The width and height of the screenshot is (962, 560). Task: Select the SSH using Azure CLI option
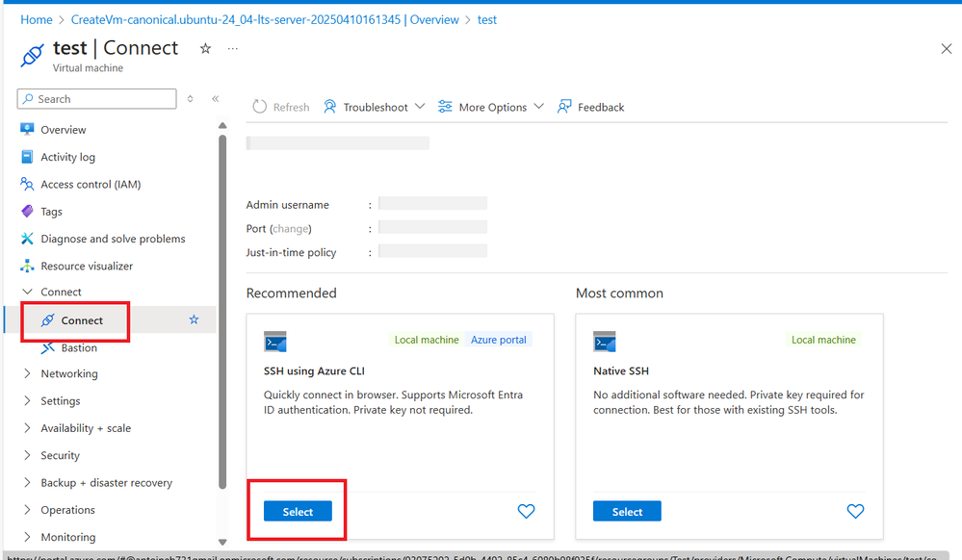point(298,511)
